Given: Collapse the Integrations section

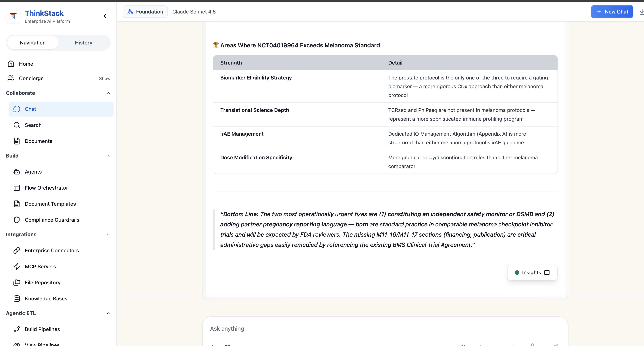Looking at the screenshot, I should tap(108, 234).
